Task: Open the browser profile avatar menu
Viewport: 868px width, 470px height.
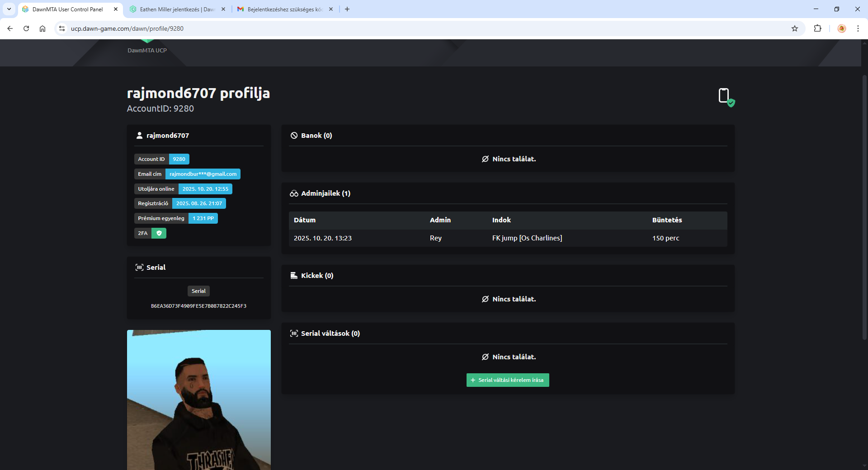Action: (x=842, y=28)
